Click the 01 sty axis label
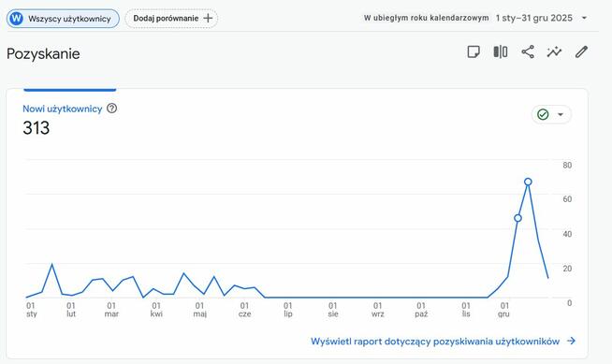612x364 pixels. (x=31, y=310)
